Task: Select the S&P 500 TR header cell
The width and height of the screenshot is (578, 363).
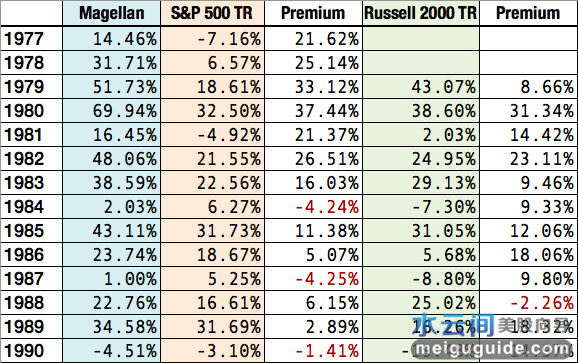Action: (x=212, y=13)
